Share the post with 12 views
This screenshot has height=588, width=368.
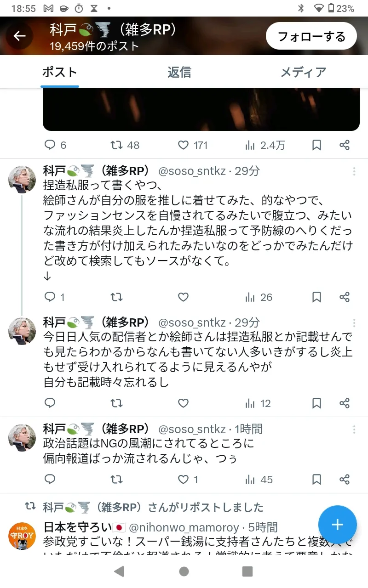(345, 403)
